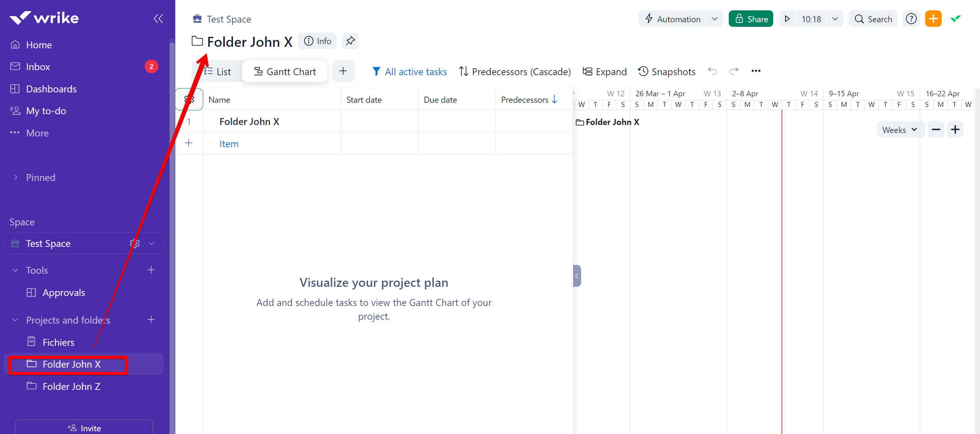980x434 pixels.
Task: Undo the last action arrow
Action: (x=712, y=71)
